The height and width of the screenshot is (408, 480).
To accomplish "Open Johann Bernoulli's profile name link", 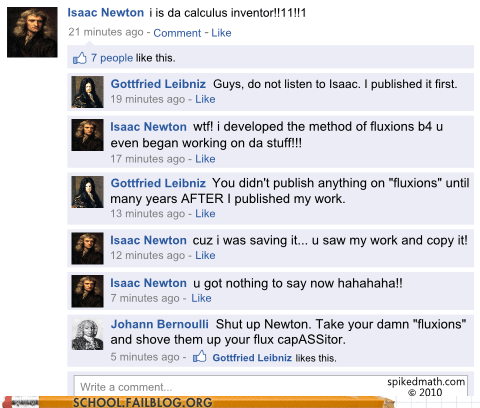I will (x=160, y=324).
